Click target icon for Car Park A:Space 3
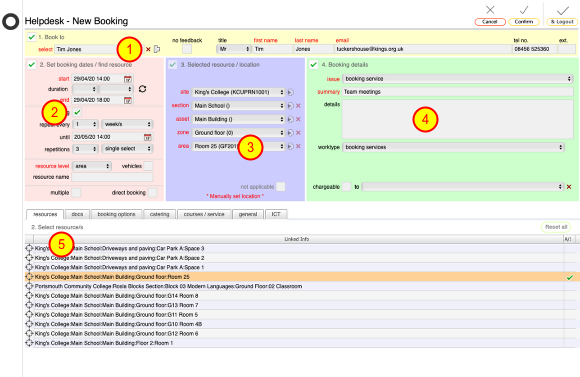 point(29,248)
